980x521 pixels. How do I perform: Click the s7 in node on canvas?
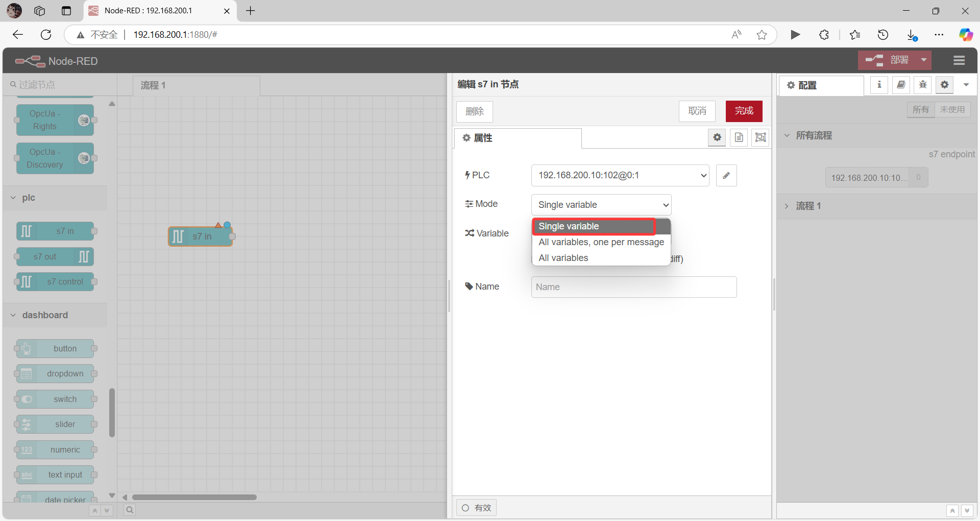point(201,236)
